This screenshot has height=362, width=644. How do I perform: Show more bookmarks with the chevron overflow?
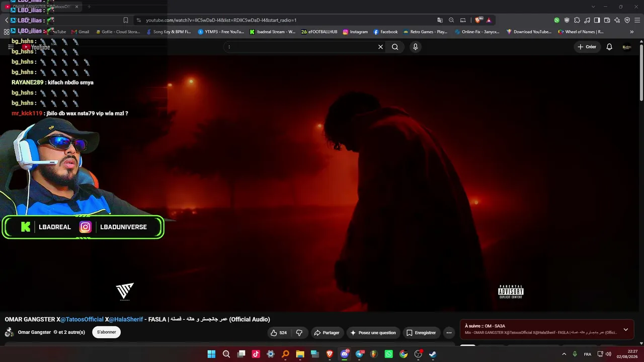click(x=632, y=32)
